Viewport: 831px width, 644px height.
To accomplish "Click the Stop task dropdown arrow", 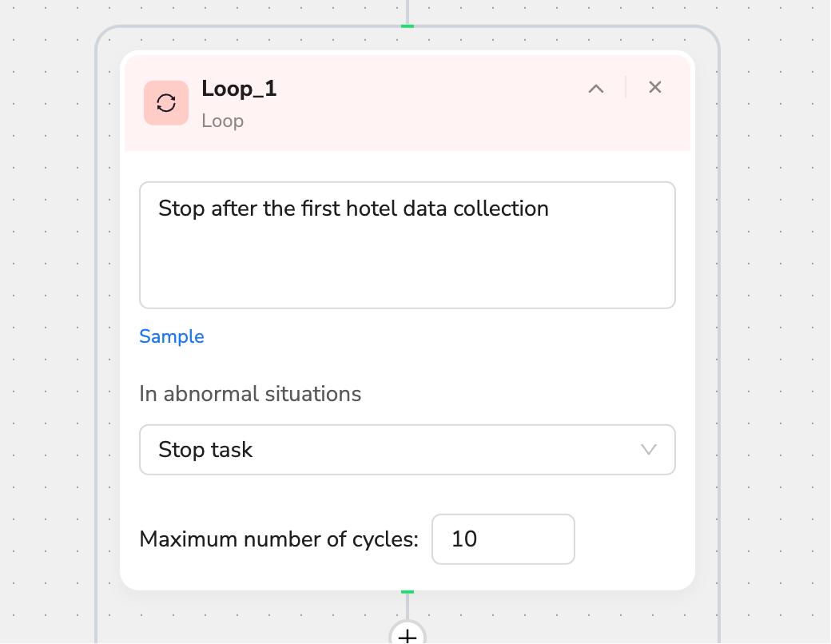I will pos(648,450).
